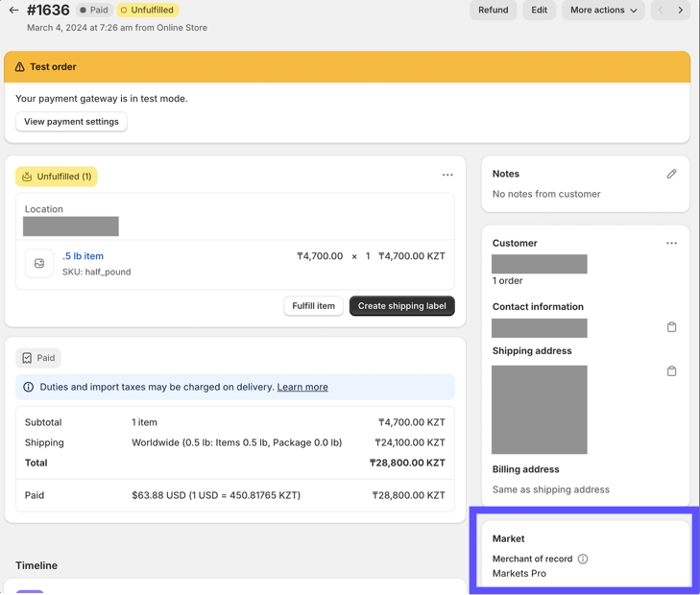
Task: Go back using the left arrow beside #1636
Action: (x=13, y=10)
